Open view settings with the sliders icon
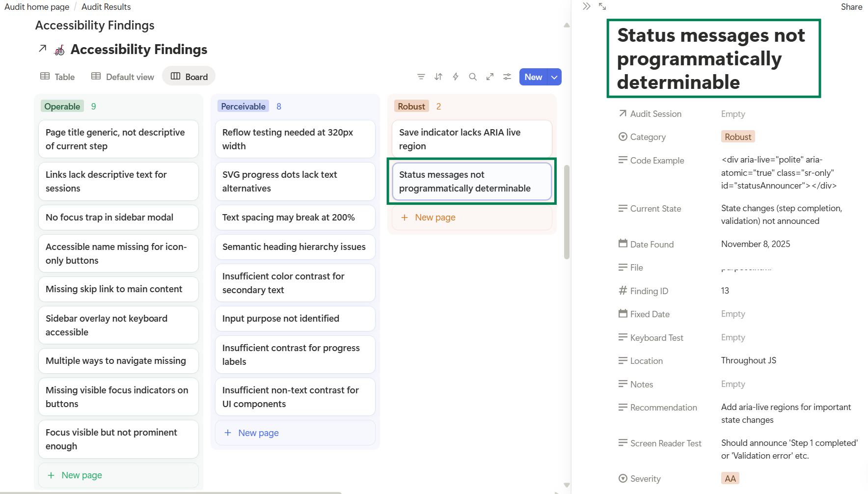Image resolution: width=868 pixels, height=494 pixels. (x=507, y=77)
